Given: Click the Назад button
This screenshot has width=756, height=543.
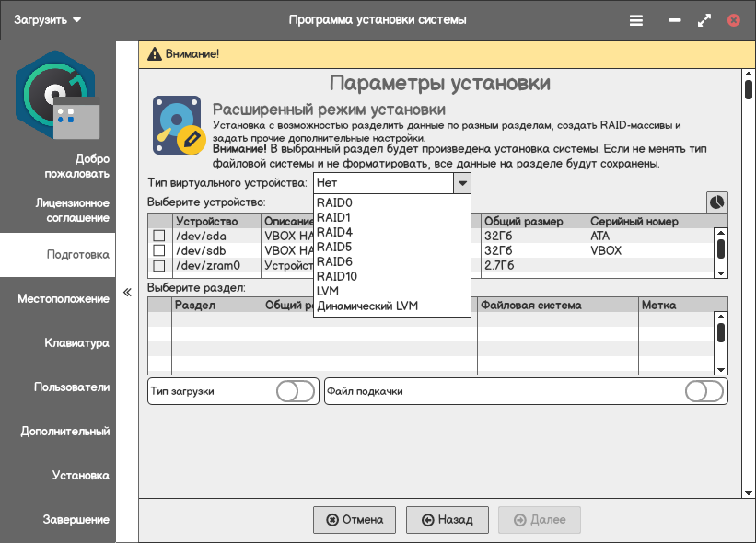Looking at the screenshot, I should point(448,520).
